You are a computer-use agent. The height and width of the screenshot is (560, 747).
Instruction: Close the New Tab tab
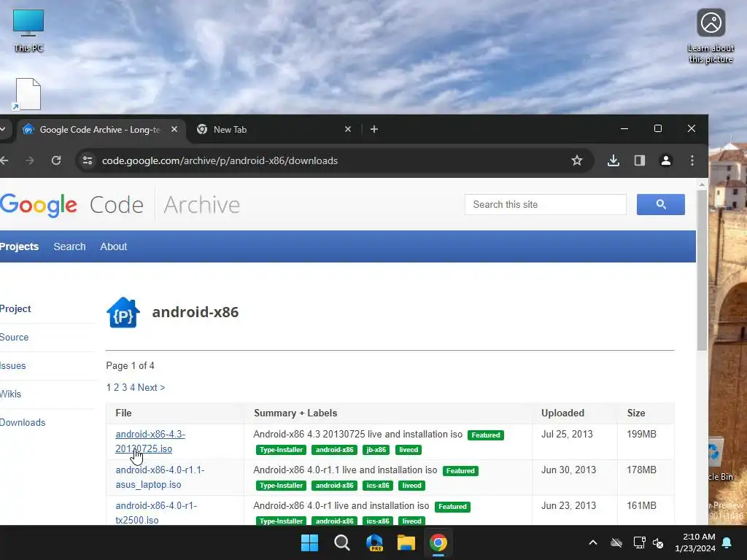(348, 129)
